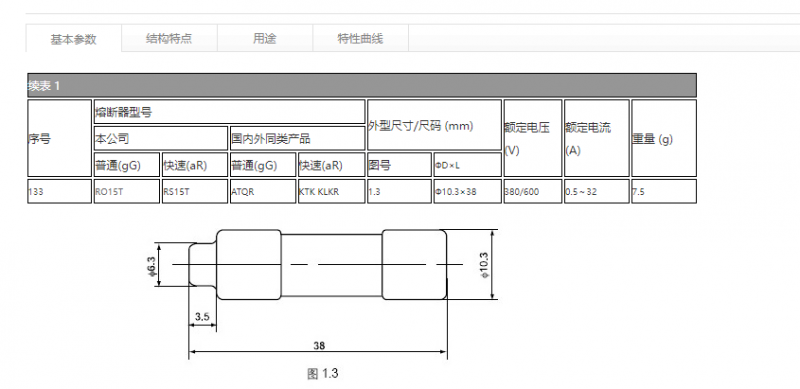Click the 国内外同类产品 header cell
The image size is (800, 389).
coord(297,138)
